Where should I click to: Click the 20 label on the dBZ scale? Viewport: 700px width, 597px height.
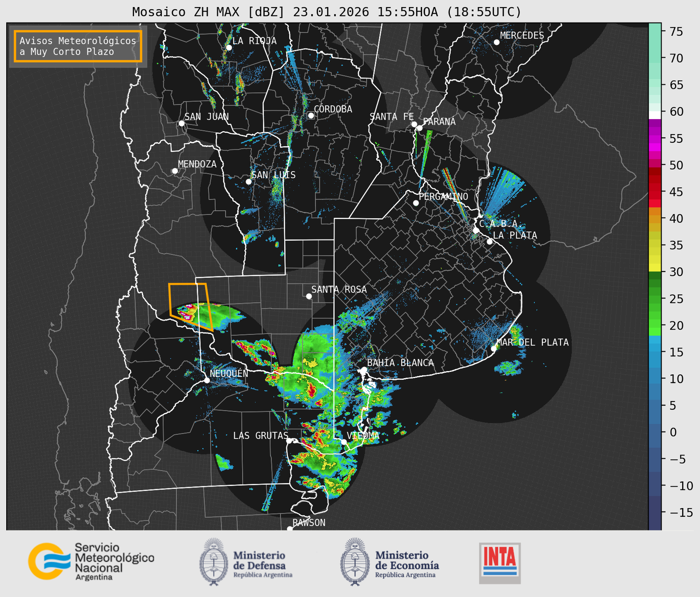(x=676, y=325)
